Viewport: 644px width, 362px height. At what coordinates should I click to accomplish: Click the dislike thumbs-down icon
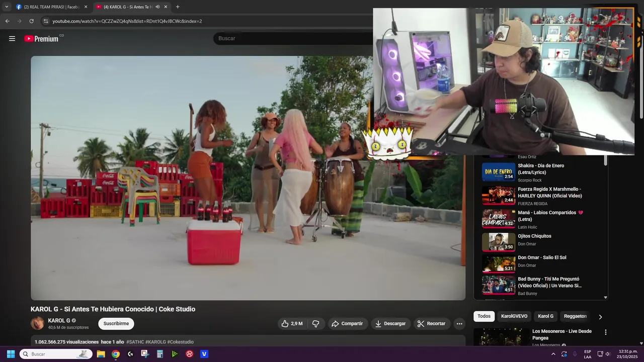pyautogui.click(x=316, y=324)
